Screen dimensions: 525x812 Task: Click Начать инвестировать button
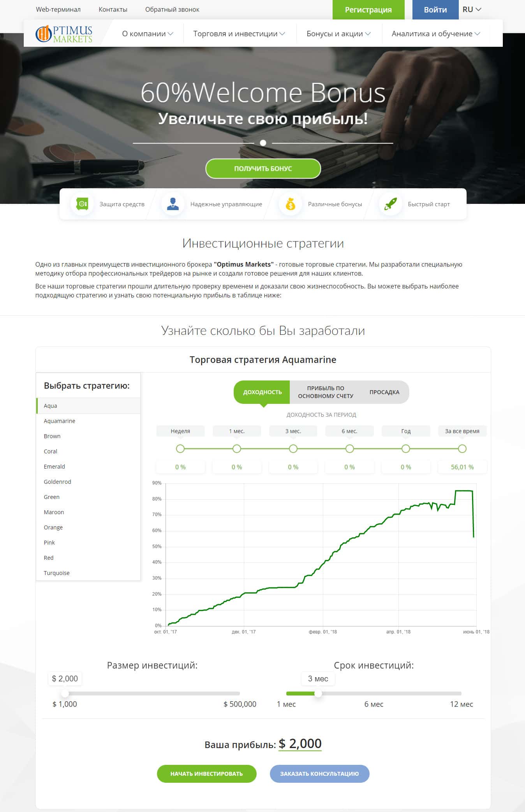click(x=206, y=774)
